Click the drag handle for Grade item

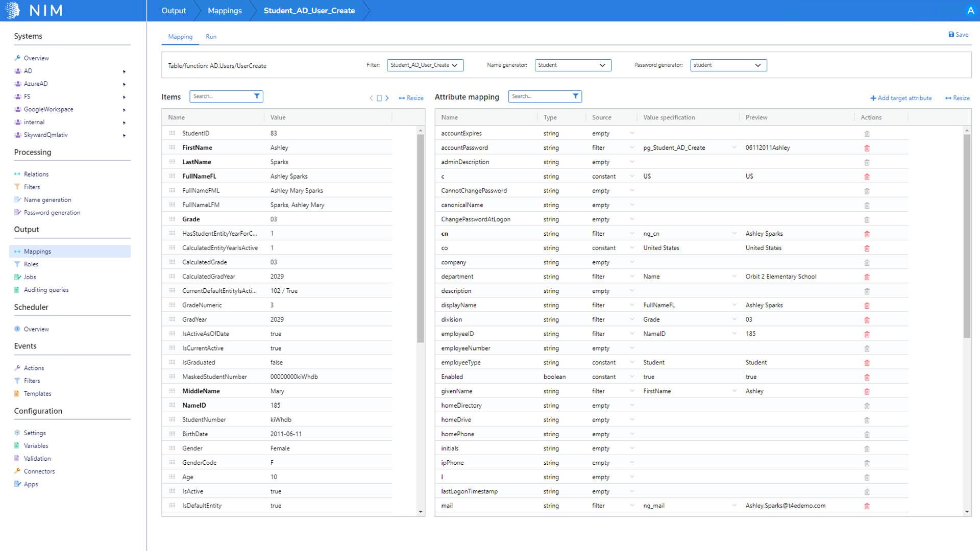pos(172,219)
